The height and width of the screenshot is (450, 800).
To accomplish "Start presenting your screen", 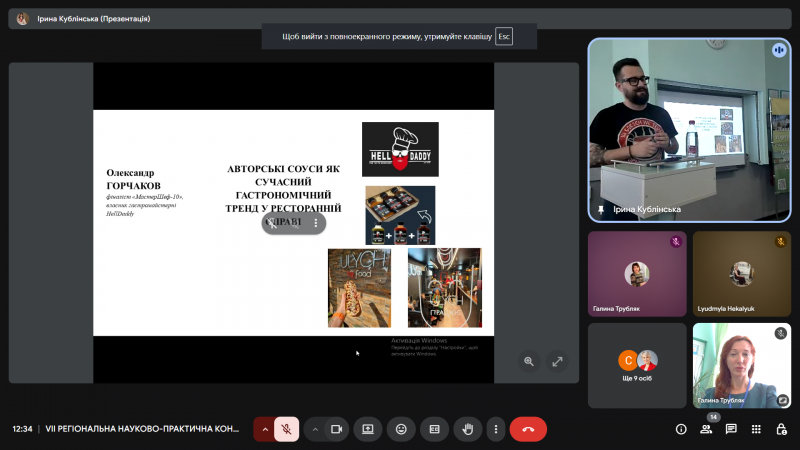I will tap(368, 429).
